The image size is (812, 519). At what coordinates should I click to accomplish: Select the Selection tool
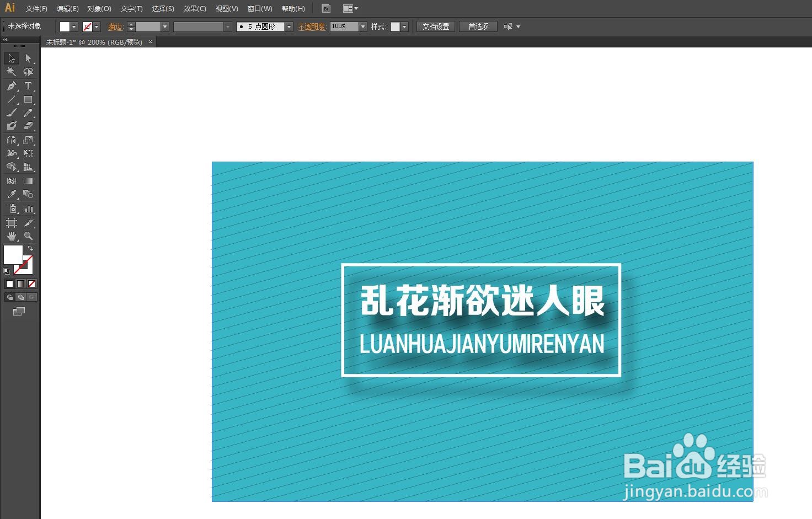point(11,58)
